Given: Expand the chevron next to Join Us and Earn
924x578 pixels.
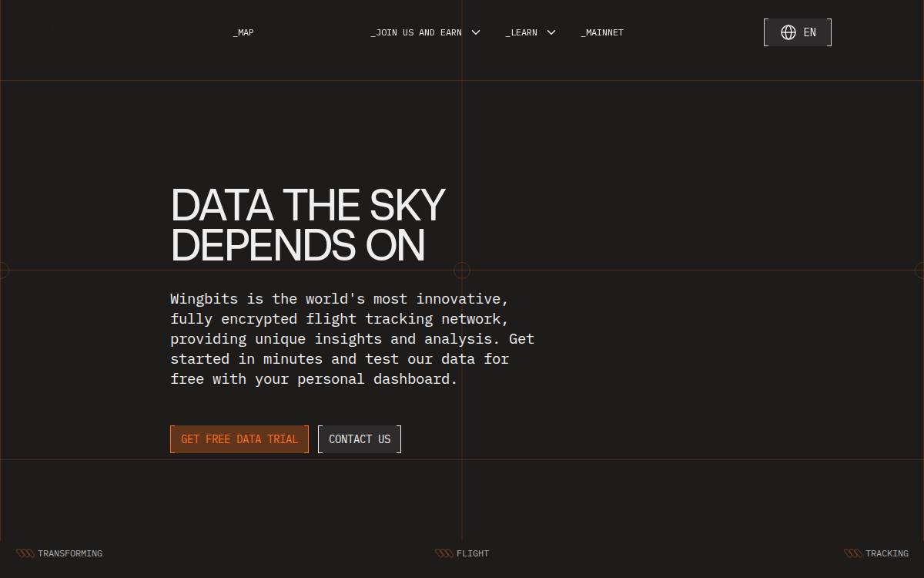Looking at the screenshot, I should pyautogui.click(x=476, y=32).
